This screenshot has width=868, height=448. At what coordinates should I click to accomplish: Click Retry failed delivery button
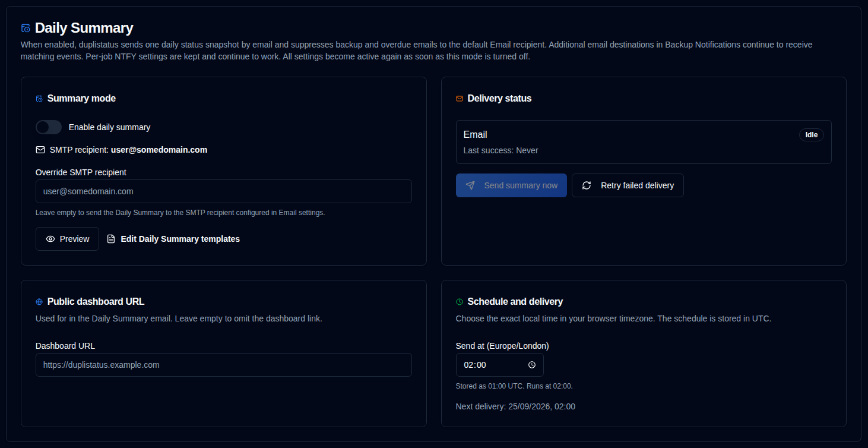point(628,185)
